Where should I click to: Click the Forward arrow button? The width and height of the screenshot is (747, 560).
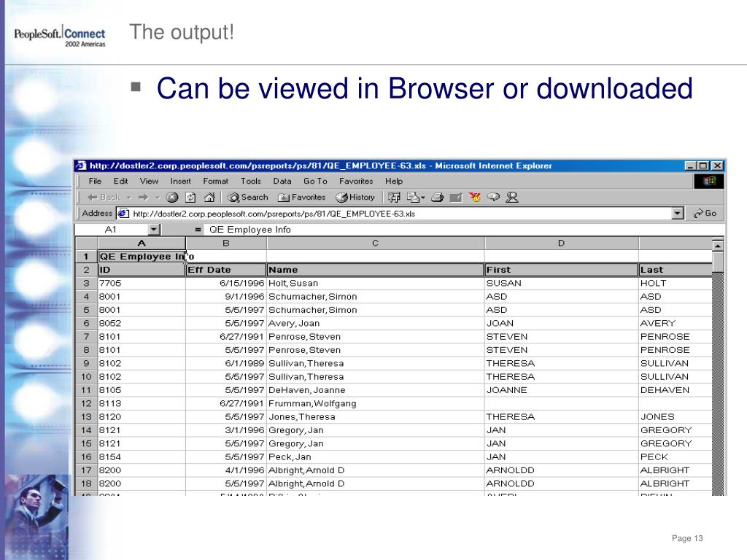(x=143, y=197)
